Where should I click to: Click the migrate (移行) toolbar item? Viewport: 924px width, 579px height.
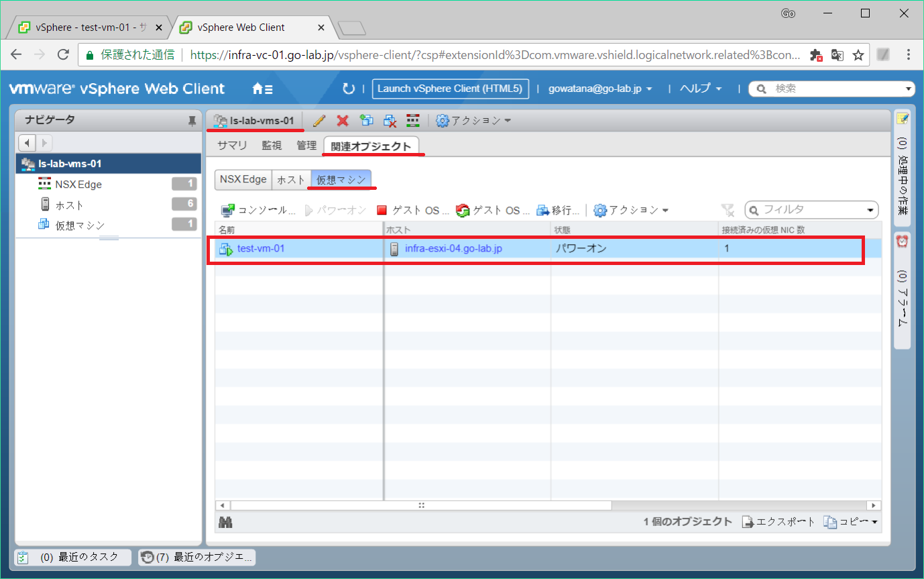click(558, 211)
